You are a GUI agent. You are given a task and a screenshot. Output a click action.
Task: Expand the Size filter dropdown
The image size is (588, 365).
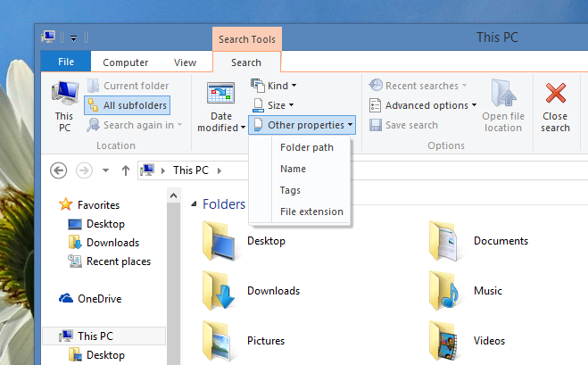(273, 105)
